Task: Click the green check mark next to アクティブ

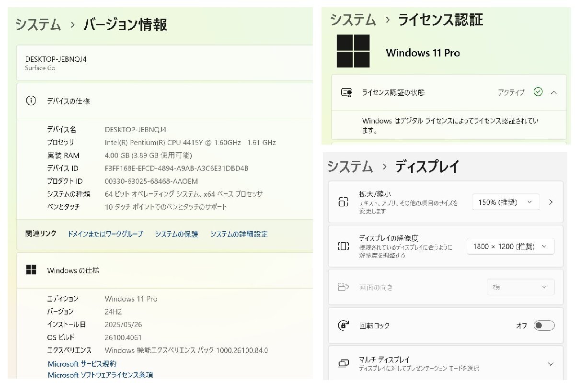Action: [x=538, y=92]
